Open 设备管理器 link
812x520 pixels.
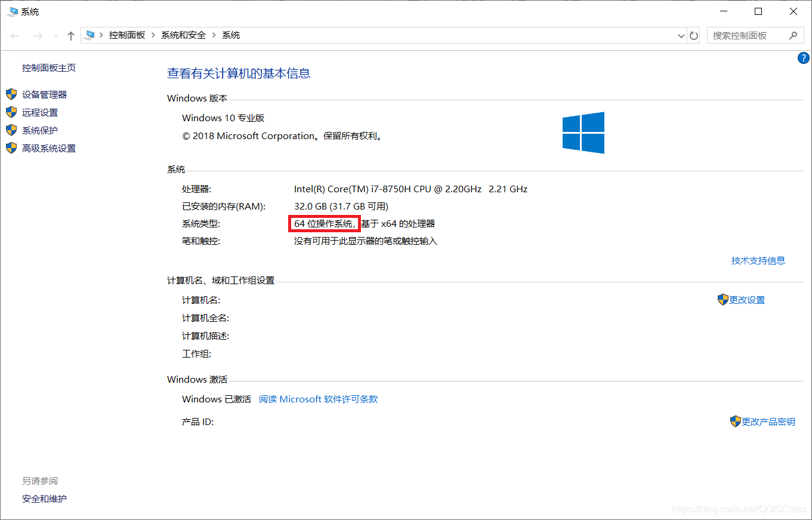click(x=44, y=94)
